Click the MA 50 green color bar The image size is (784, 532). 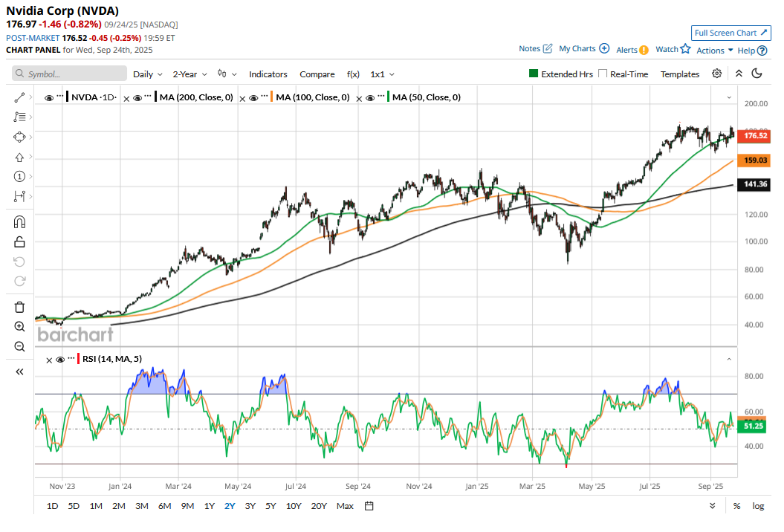click(389, 97)
